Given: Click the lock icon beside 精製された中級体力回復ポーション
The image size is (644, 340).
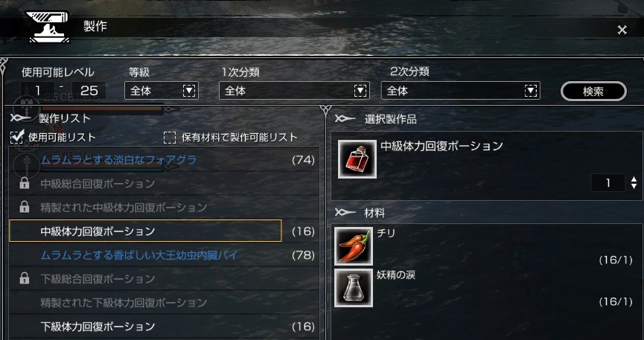Looking at the screenshot, I should pos(25,208).
